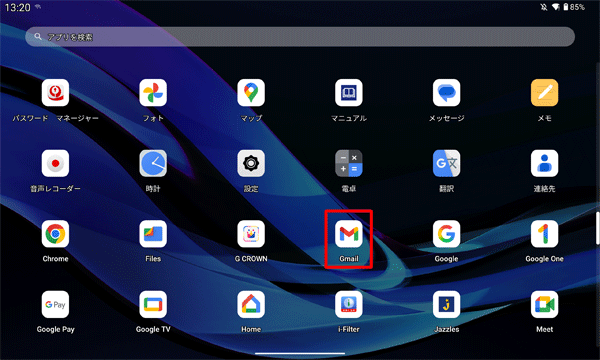Tap the app search field

coord(300,37)
